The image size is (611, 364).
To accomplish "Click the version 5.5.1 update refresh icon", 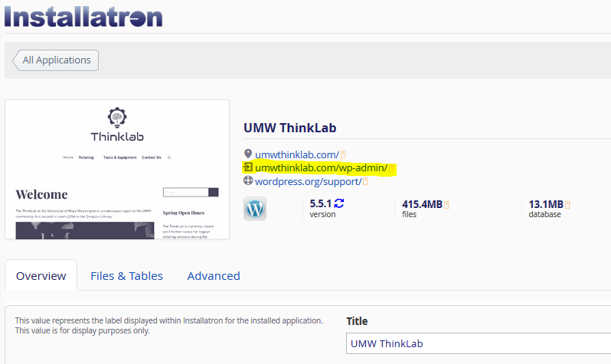I will 339,203.
